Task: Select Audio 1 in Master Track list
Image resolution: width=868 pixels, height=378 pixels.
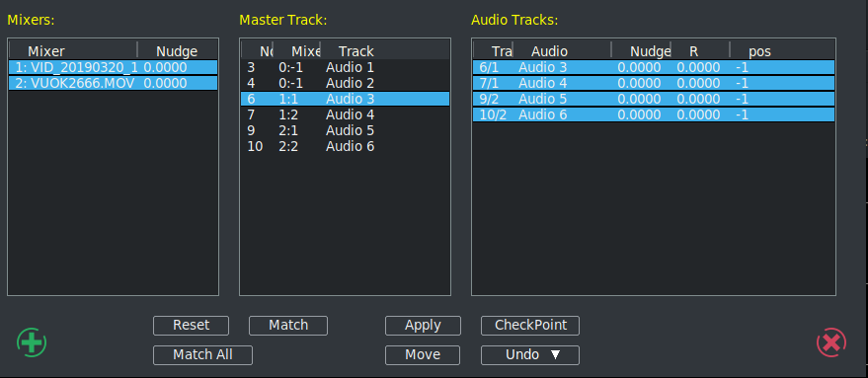Action: [x=345, y=67]
